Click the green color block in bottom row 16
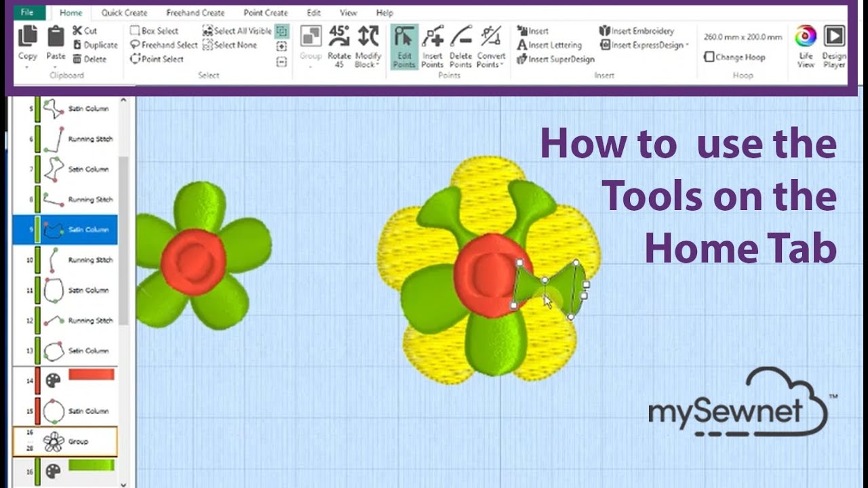The width and height of the screenshot is (868, 488). tap(91, 466)
